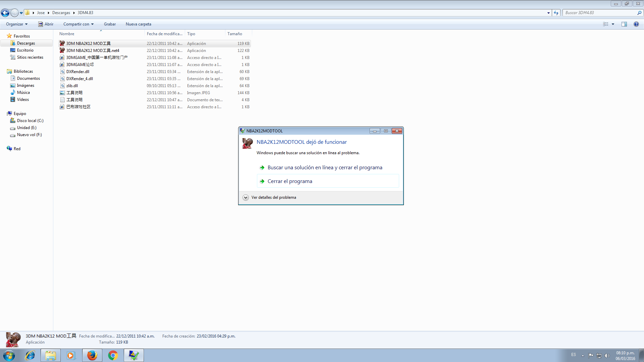Select the last shortcut dated 11:11
Screen dimensions: 644x362
(x=155, y=107)
